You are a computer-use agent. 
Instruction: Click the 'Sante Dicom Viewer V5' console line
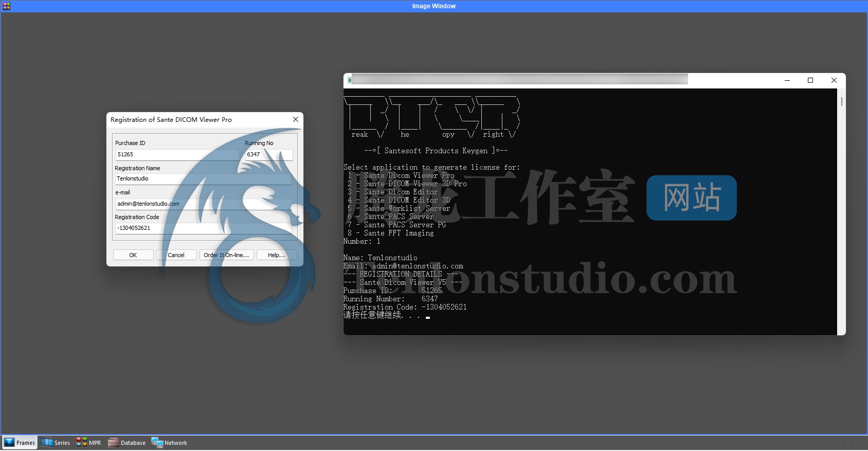[x=403, y=282]
